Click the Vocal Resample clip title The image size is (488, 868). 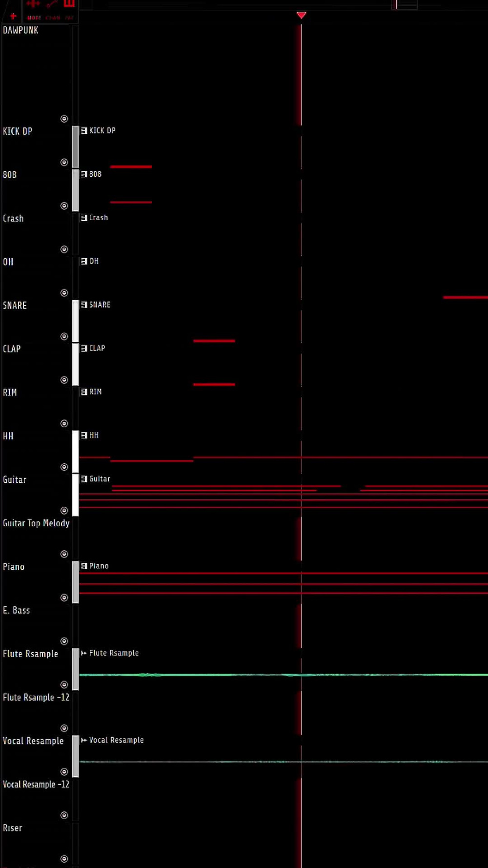[116, 740]
